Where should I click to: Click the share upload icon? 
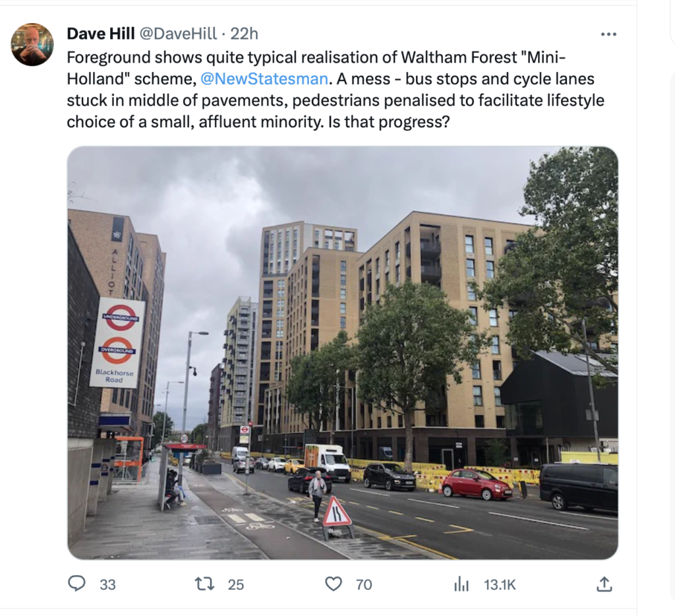604,584
